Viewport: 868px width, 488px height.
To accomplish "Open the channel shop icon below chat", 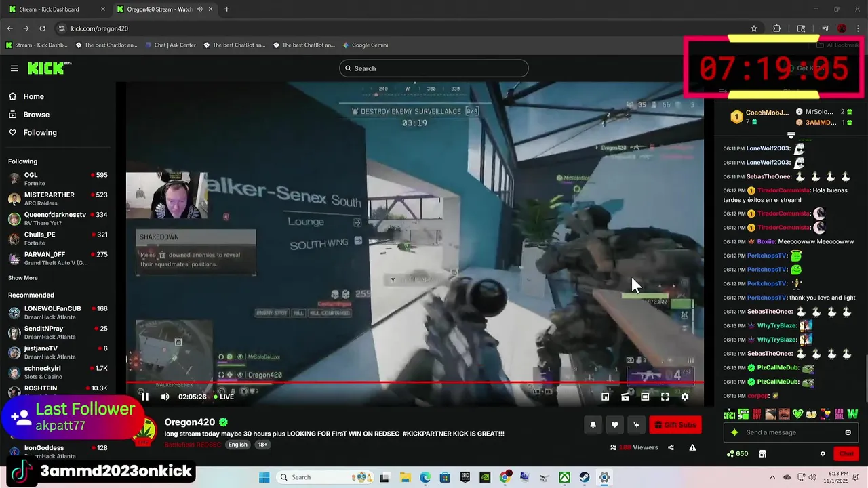I will pyautogui.click(x=762, y=454).
